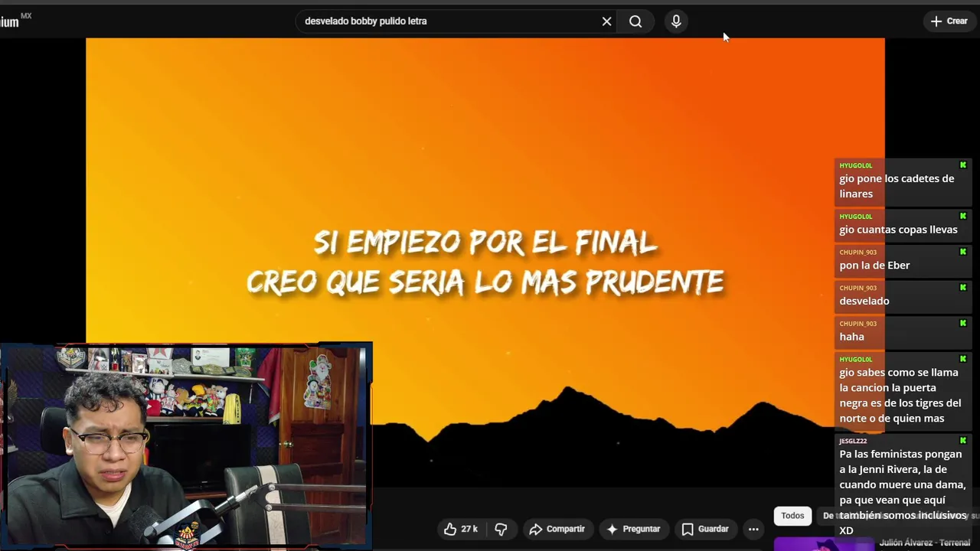Screen dimensions: 980x551
Task: Click the Preguntar button
Action: (633, 529)
